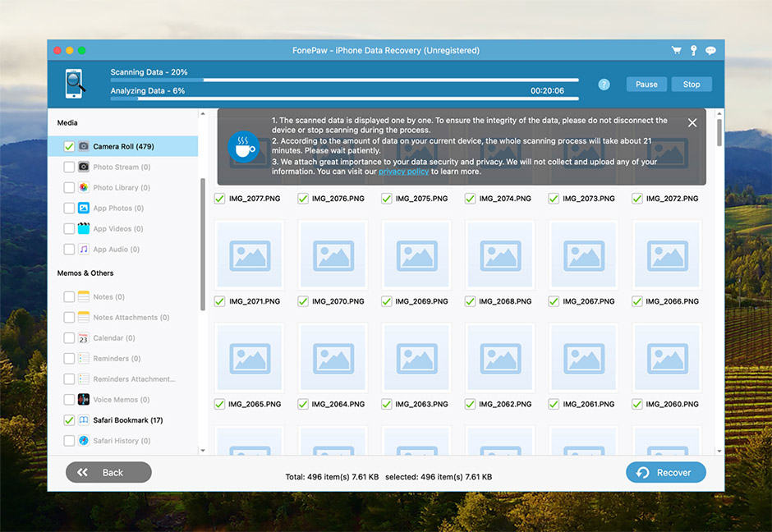
Task: Open the registration key icon
Action: click(693, 50)
